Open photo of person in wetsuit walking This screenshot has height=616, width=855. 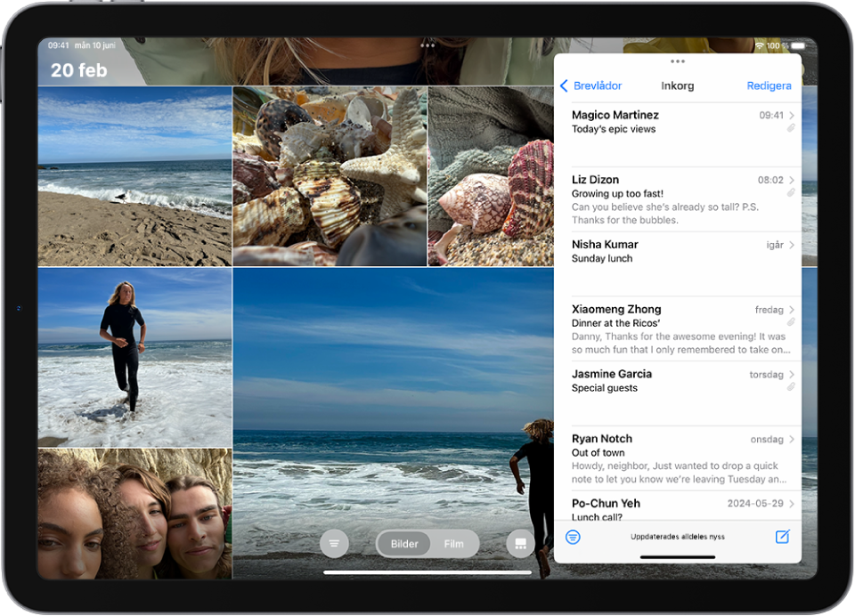(134, 357)
